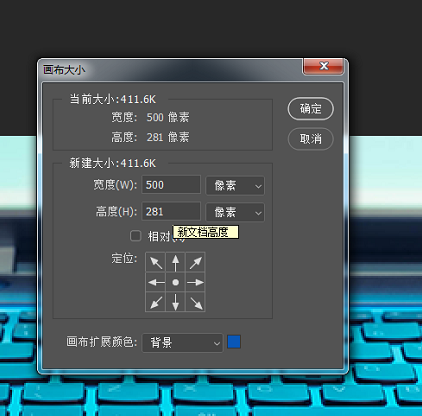Expand the 画布扩展颜色 背景 dropdown
The image size is (422, 416).
pyautogui.click(x=182, y=342)
